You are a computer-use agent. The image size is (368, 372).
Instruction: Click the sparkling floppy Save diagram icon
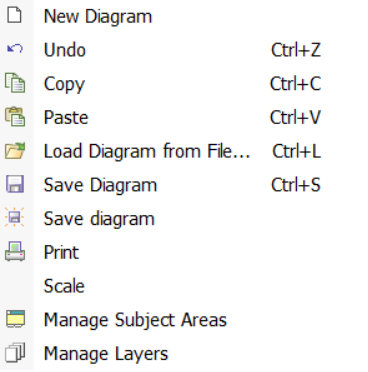coord(15,217)
